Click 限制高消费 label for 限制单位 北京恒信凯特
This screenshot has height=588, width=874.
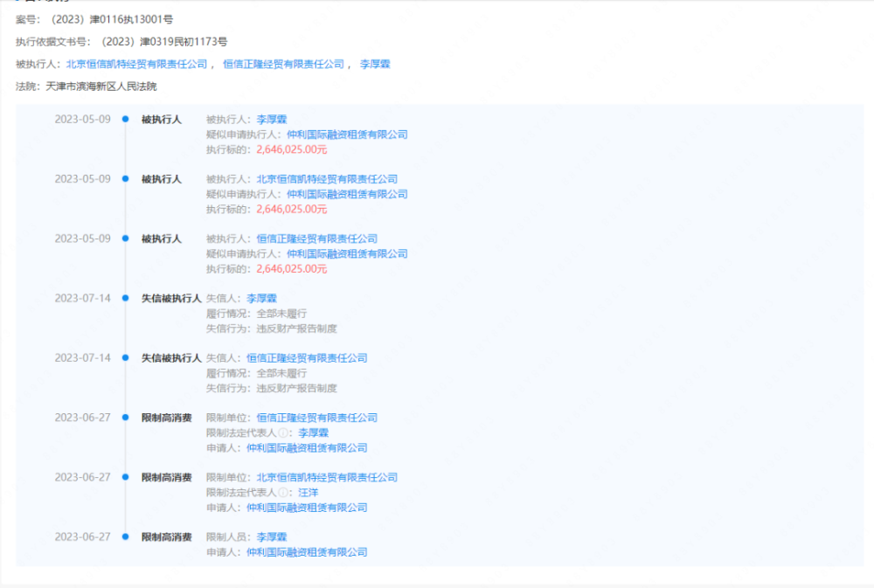tap(167, 477)
